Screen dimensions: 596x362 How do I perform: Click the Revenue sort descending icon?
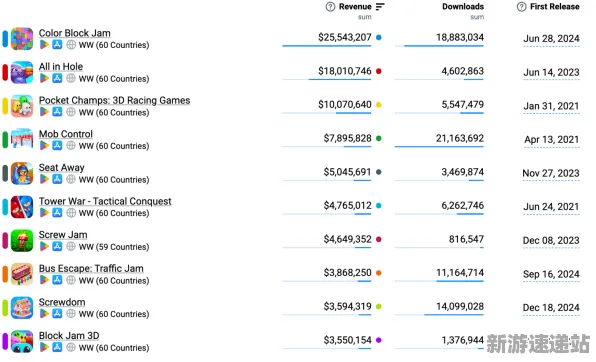click(x=380, y=7)
